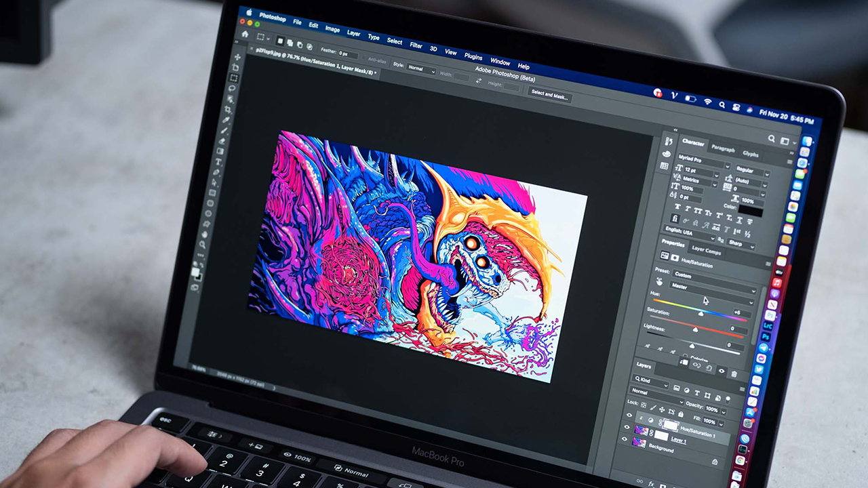Screen dimensions: 868x488
Task: Open the Myriad Pro font dropdown
Action: click(x=703, y=161)
